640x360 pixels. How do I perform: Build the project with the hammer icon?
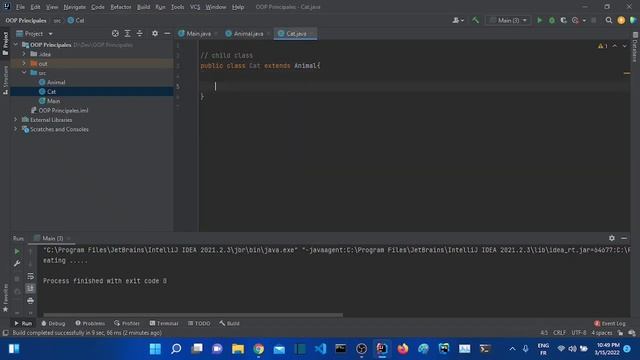[x=476, y=20]
